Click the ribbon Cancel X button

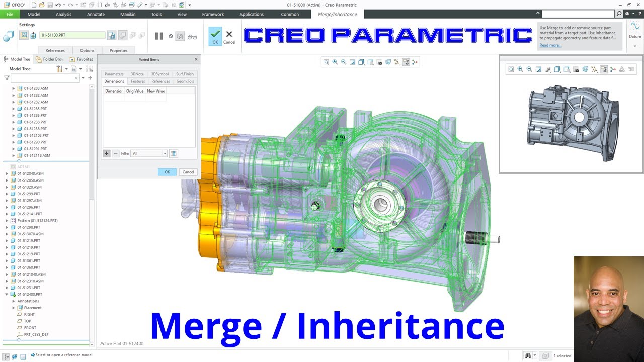click(229, 36)
